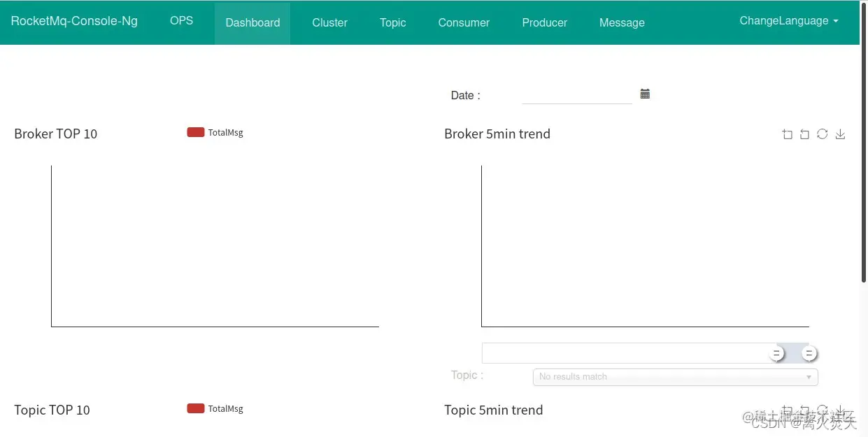
Task: Restore the Broker 5min trend chart
Action: pos(823,134)
